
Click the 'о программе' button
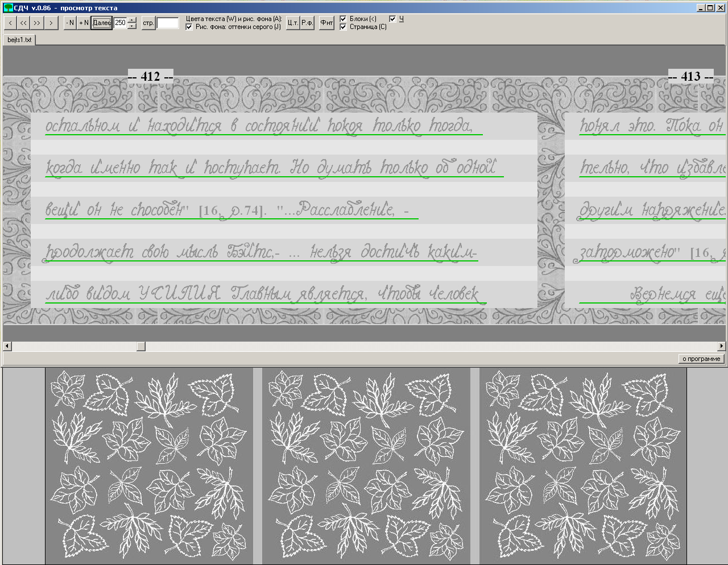click(x=701, y=359)
